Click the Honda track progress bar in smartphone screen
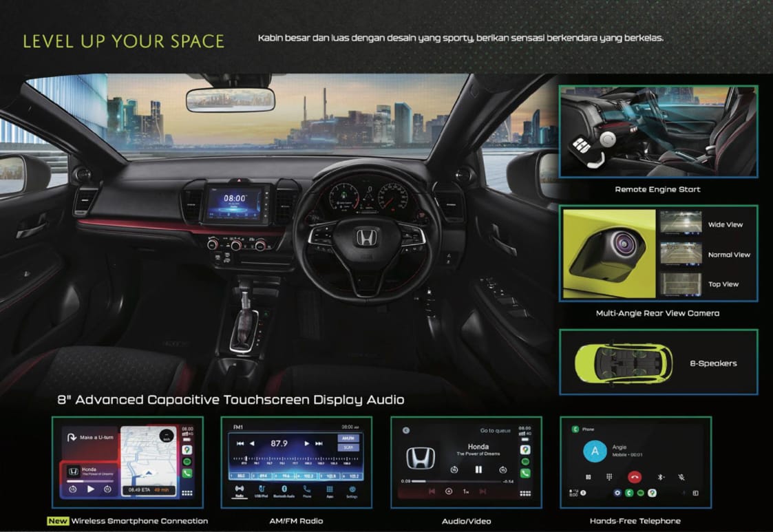Screen dimensions: 773x532 89,480
